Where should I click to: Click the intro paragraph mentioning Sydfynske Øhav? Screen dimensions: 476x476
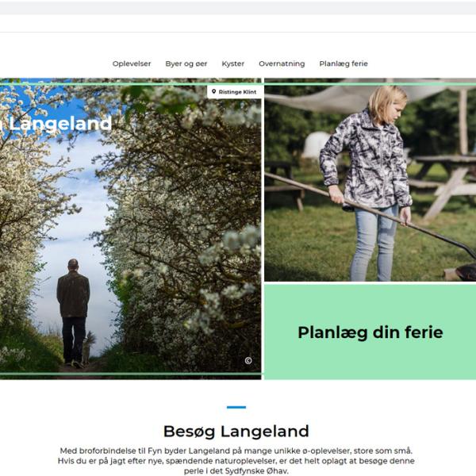coord(236,461)
